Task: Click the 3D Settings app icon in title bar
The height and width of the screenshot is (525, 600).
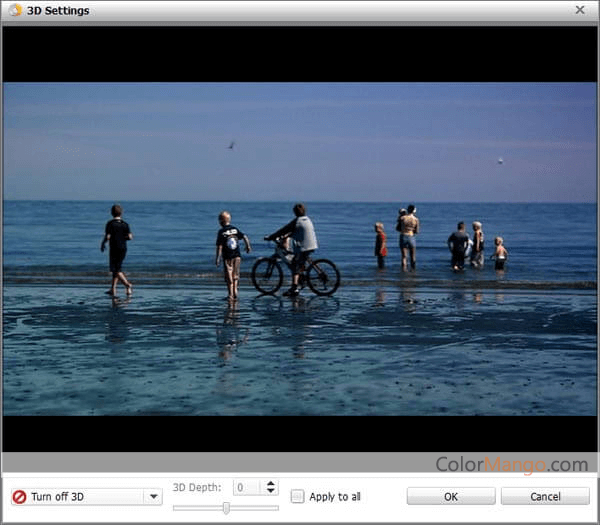Action: click(13, 10)
